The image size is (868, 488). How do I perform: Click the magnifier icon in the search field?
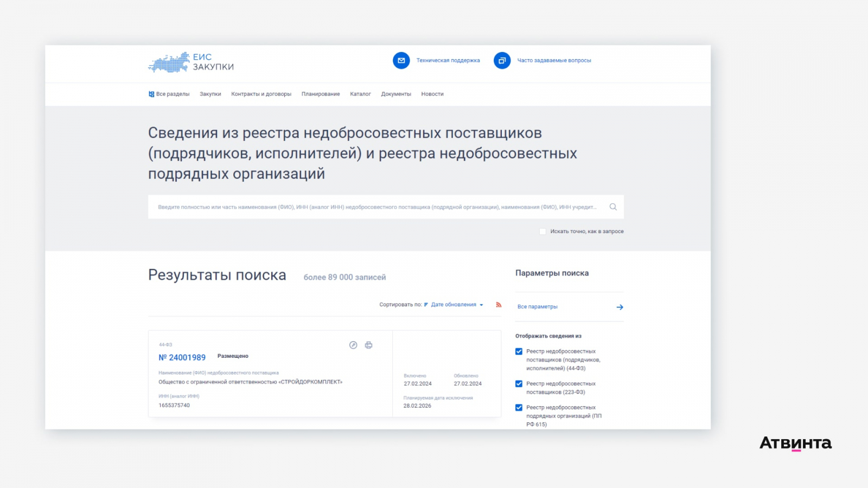(613, 207)
